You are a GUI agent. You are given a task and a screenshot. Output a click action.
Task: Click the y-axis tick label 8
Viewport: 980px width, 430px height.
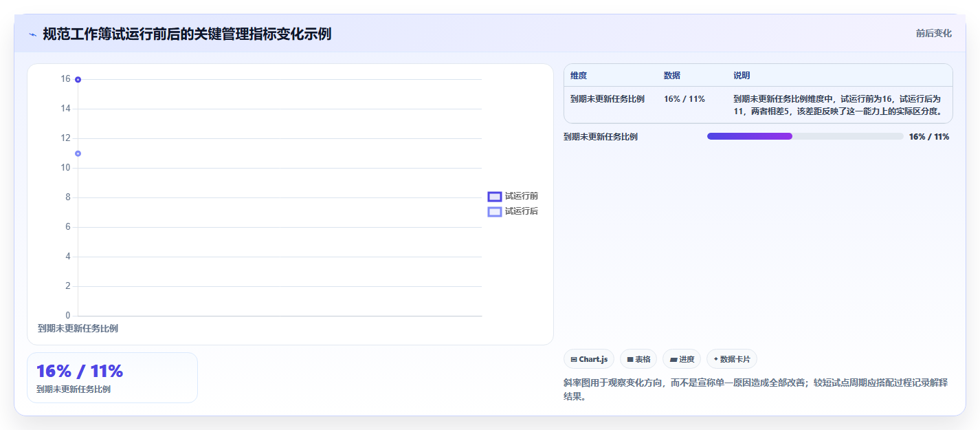68,197
